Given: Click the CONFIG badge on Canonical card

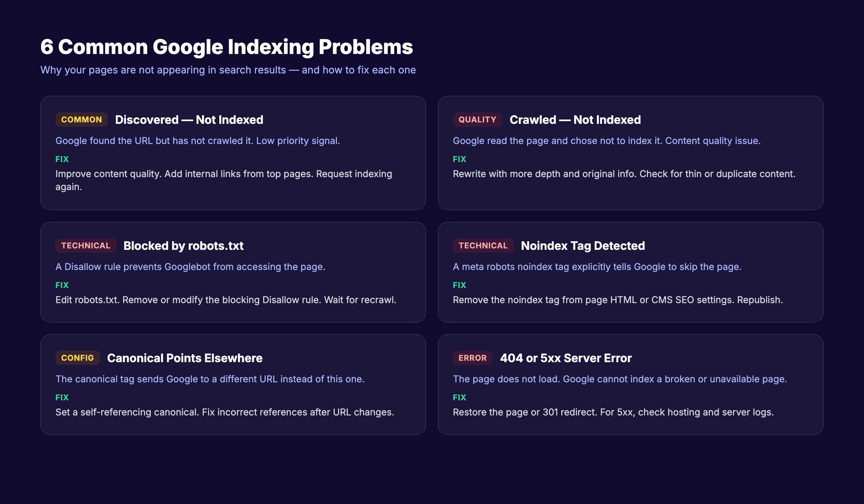Looking at the screenshot, I should coord(77,358).
